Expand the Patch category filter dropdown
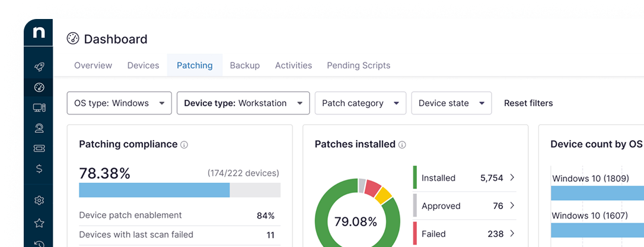644x247 pixels. [x=360, y=103]
